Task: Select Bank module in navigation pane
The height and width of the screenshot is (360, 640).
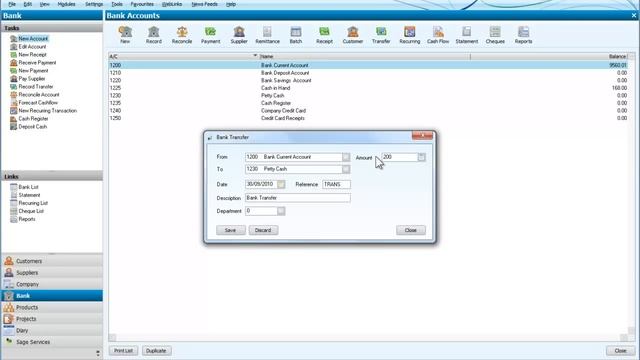Action: (x=52, y=296)
